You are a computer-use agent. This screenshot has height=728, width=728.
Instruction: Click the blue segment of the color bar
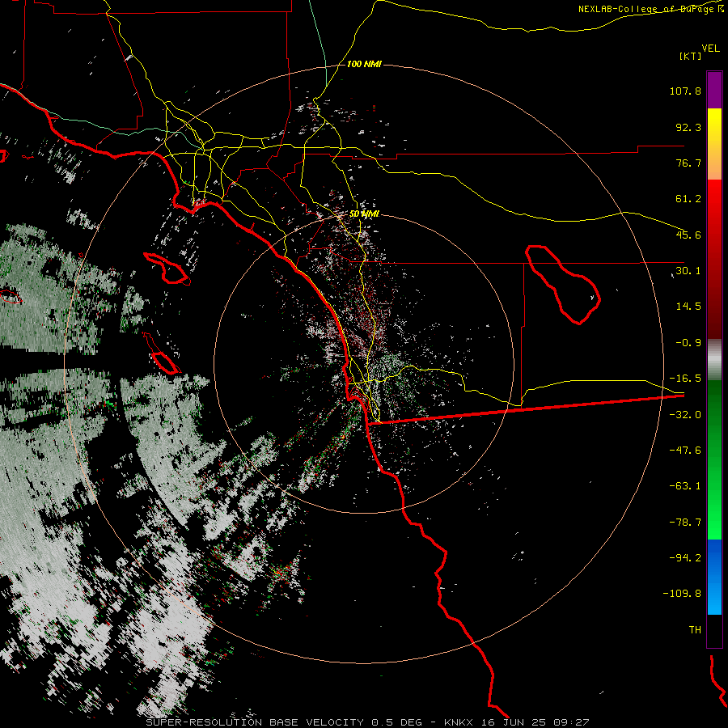[714, 577]
